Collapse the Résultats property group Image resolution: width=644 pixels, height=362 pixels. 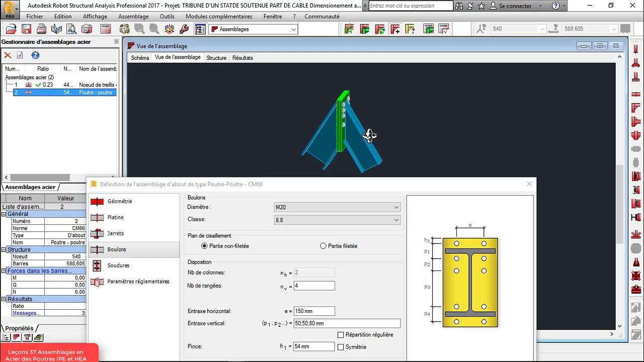4,299
